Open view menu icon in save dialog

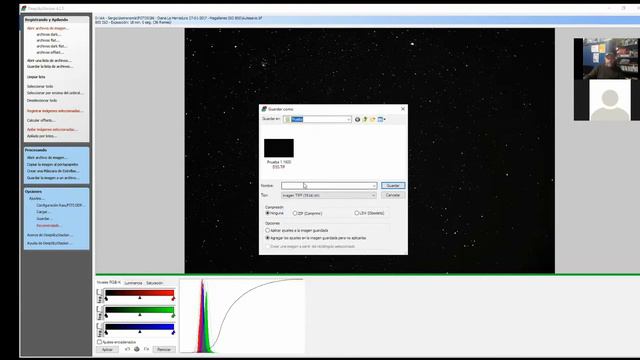coord(381,119)
